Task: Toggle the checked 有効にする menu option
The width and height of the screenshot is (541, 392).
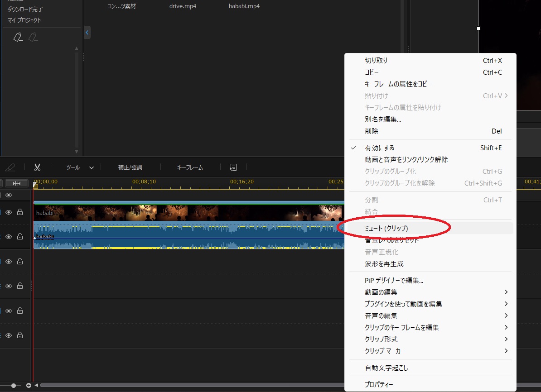Action: (430, 148)
